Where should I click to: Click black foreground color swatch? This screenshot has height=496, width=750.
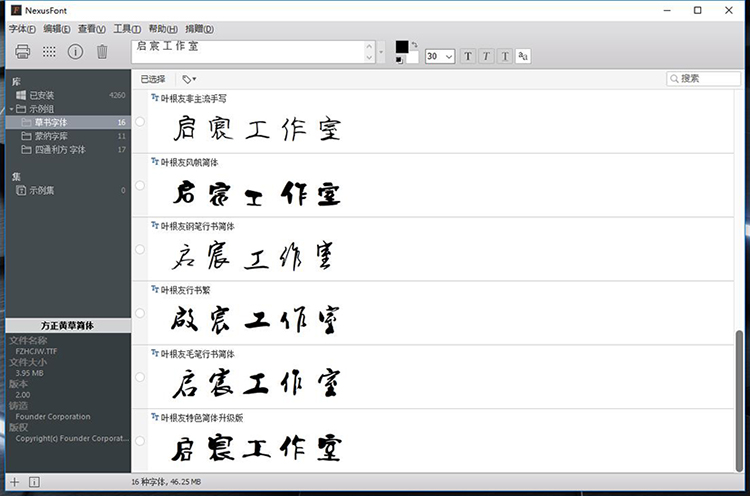(402, 46)
